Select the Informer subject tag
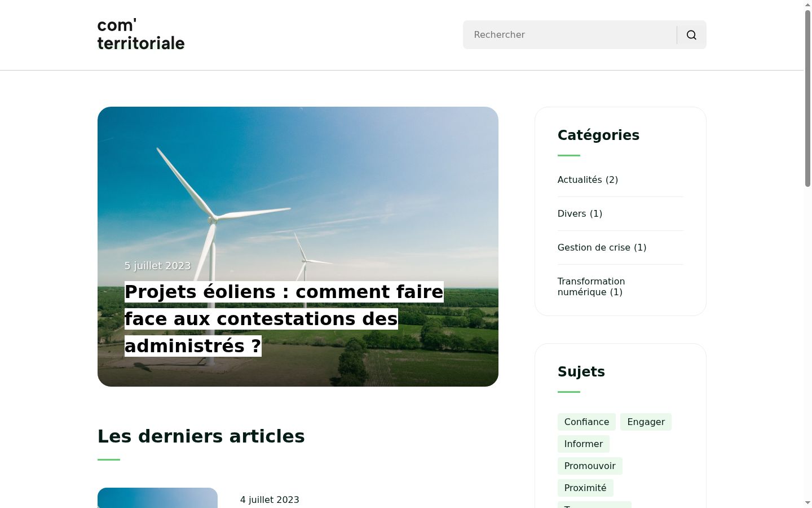Viewport: 812px width, 508px height. point(584,444)
